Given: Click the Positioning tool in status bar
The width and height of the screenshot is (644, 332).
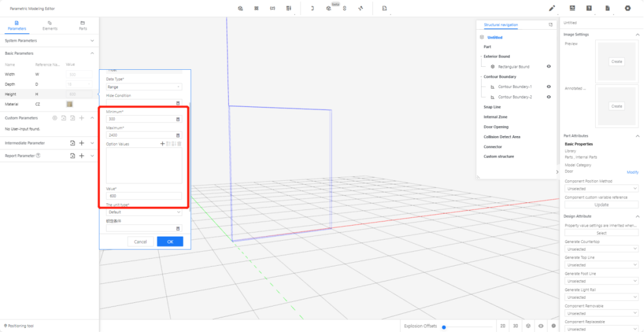Looking at the screenshot, I should point(19,326).
